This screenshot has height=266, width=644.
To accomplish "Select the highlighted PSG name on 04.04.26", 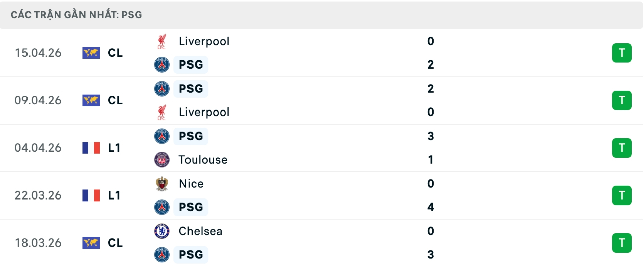I will pos(191,136).
